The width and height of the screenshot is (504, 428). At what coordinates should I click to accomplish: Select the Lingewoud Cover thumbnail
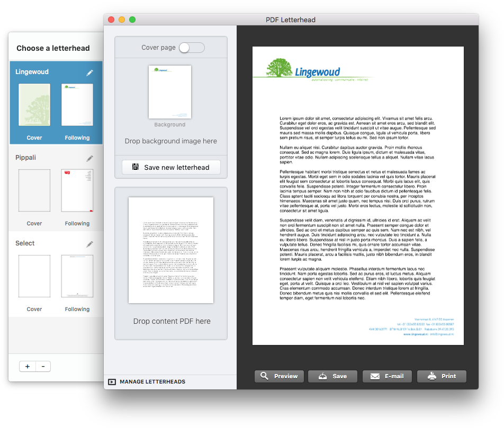(x=34, y=105)
